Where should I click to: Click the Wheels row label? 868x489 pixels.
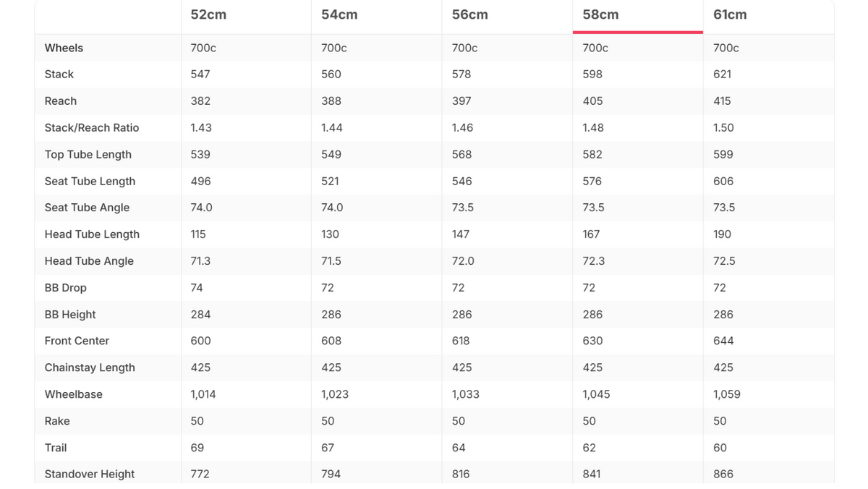pos(64,48)
